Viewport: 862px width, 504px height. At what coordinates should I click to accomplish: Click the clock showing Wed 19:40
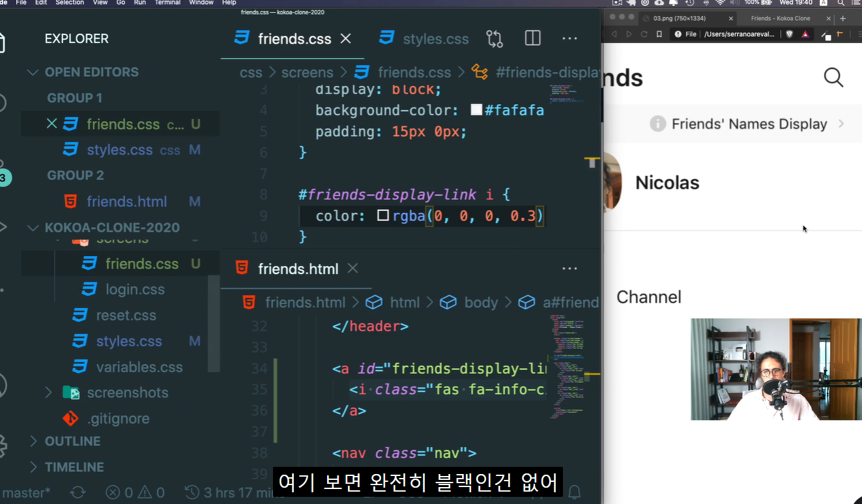click(x=796, y=3)
